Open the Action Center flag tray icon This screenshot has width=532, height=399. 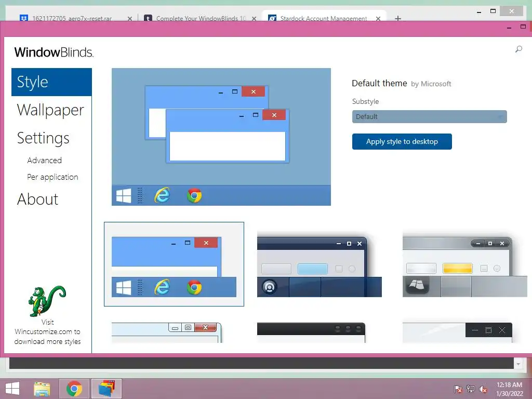(x=458, y=389)
